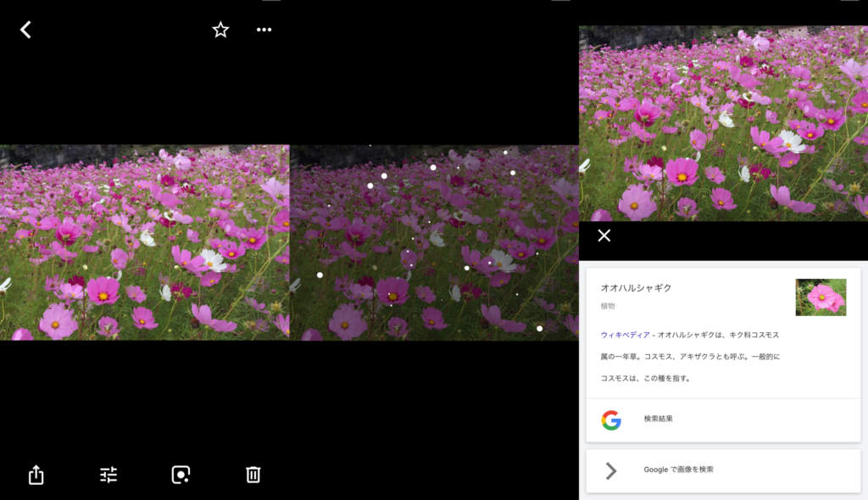
Task: Open the 検索結果 Google row
Action: (723, 419)
